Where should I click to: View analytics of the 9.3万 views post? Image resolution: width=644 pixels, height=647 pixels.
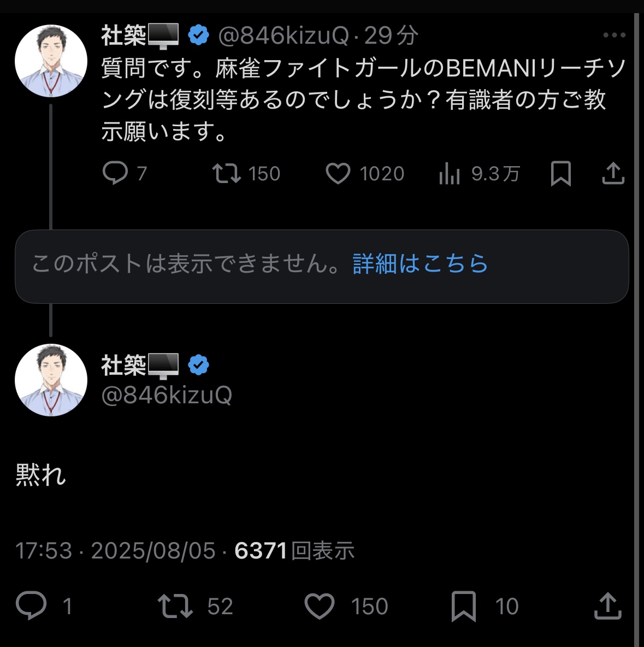[450, 173]
